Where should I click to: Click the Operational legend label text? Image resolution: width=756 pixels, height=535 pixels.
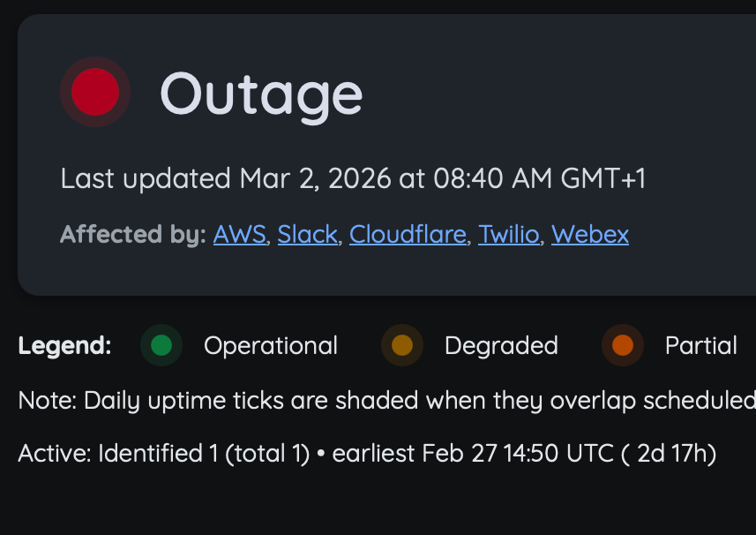(270, 345)
